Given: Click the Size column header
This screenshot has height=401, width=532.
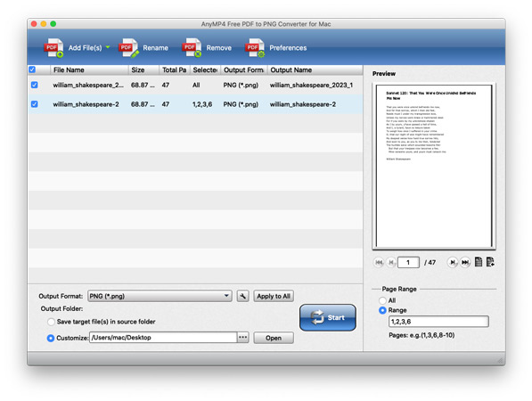Looking at the screenshot, I should point(143,70).
